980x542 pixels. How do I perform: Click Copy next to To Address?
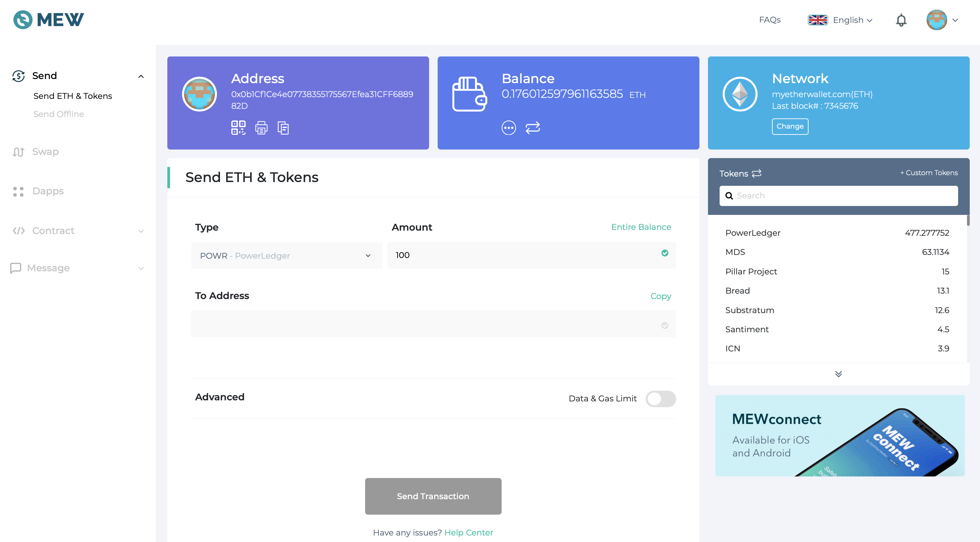pos(660,296)
